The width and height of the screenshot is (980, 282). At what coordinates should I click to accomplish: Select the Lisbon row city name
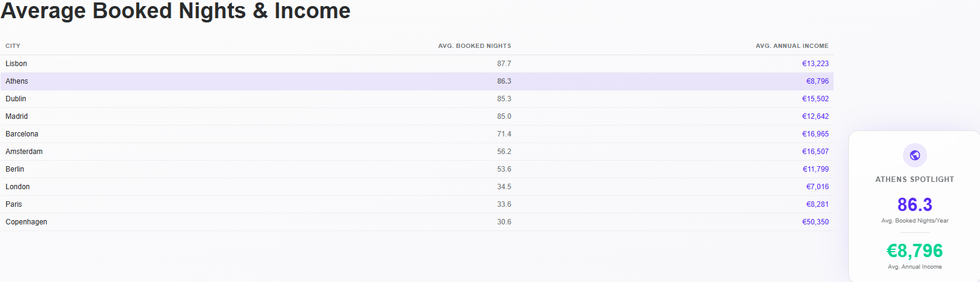[x=16, y=64]
